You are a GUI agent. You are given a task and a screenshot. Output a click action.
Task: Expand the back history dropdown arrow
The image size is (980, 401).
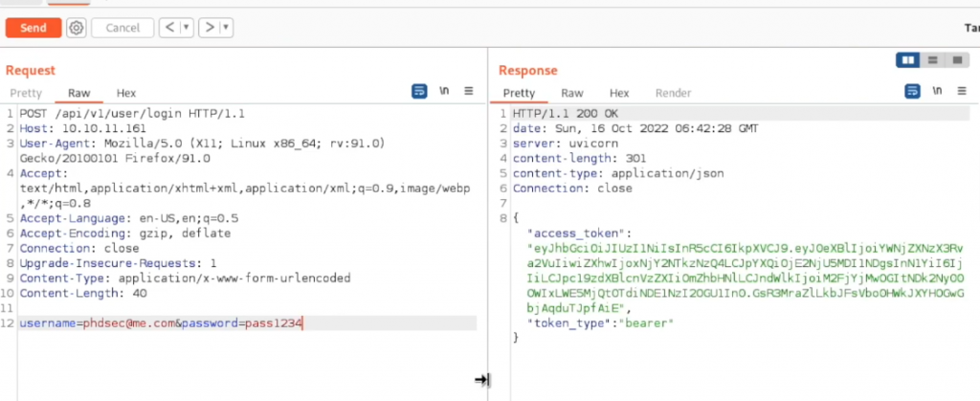184,28
